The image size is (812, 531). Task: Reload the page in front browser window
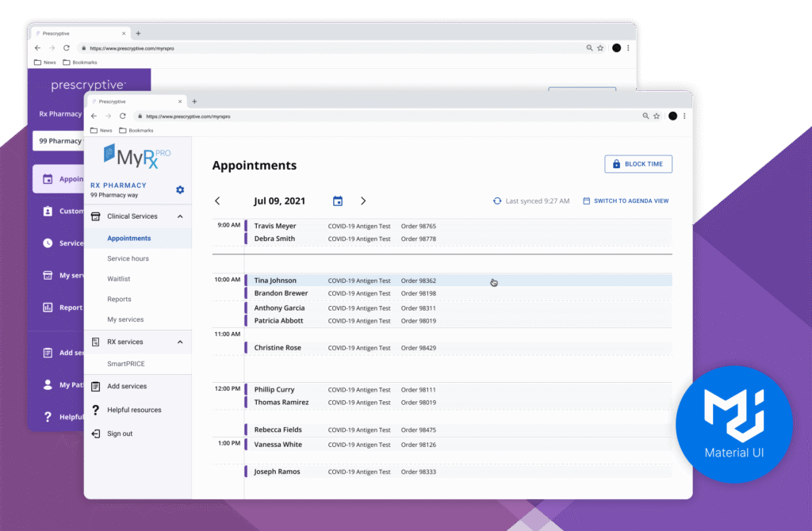coord(124,116)
